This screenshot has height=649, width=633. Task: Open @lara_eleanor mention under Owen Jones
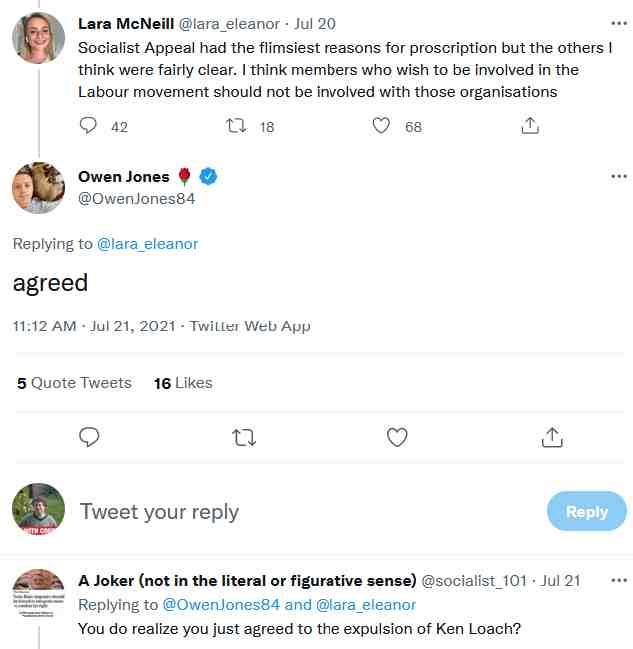click(148, 244)
